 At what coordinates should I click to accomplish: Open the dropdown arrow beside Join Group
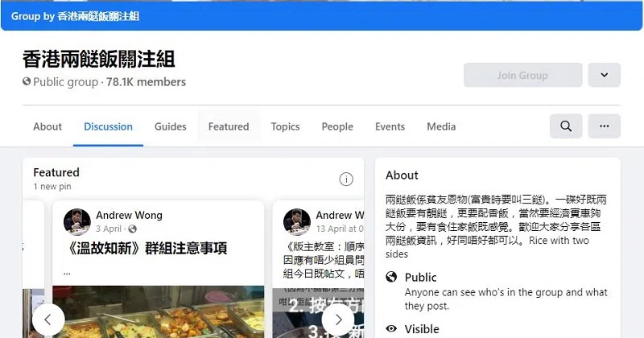tap(605, 75)
